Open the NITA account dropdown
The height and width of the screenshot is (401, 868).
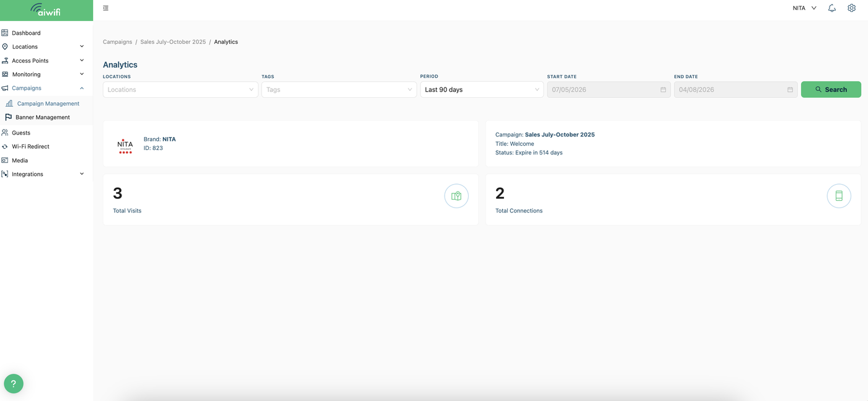pos(804,8)
